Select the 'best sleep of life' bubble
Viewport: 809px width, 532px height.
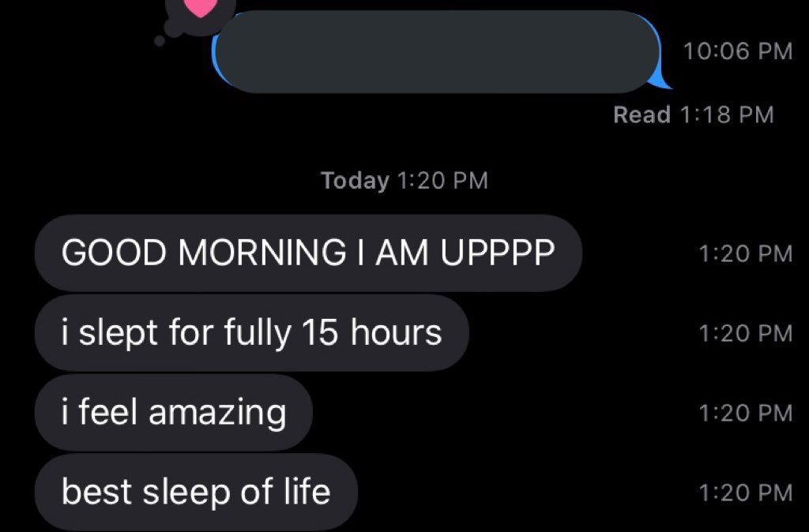196,492
